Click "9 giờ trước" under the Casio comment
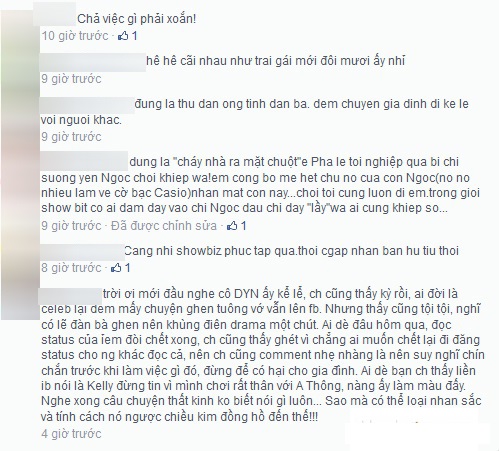499x451 pixels. click(x=71, y=226)
